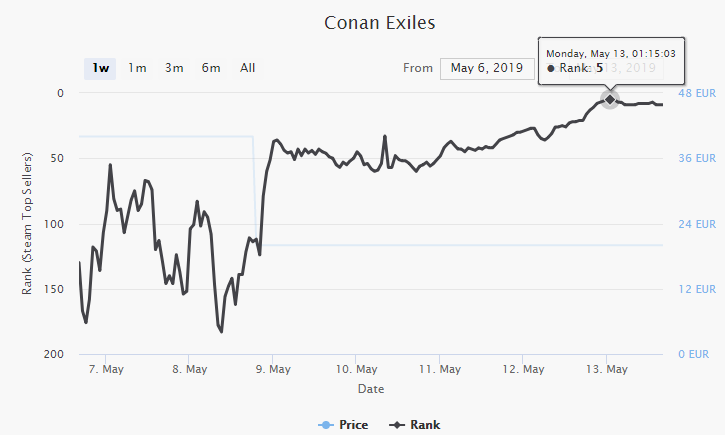Screen dimensions: 725x435
Task: Select the 1w zoom range
Action: tap(101, 68)
